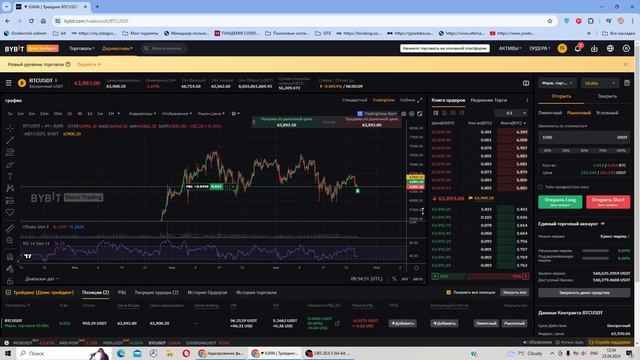Screen dimensions: 640x360
Task: Switch to Недавние Торги tab
Action: pyautogui.click(x=489, y=100)
